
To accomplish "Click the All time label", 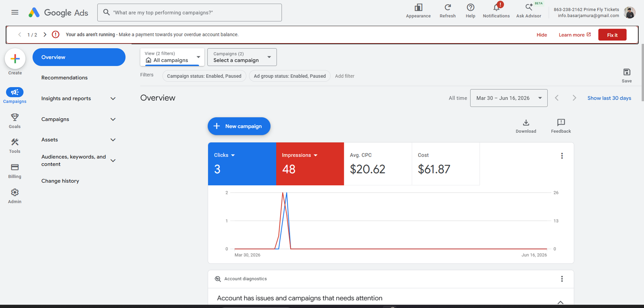I will point(458,98).
